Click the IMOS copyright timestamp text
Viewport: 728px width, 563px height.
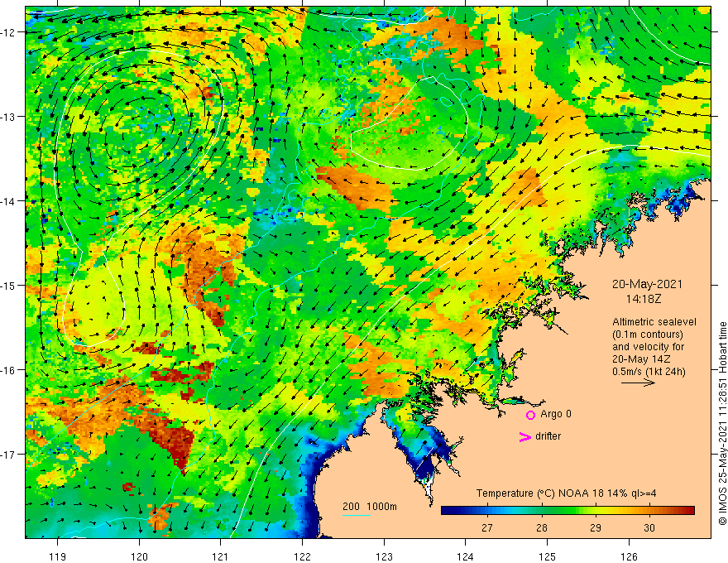click(722, 423)
